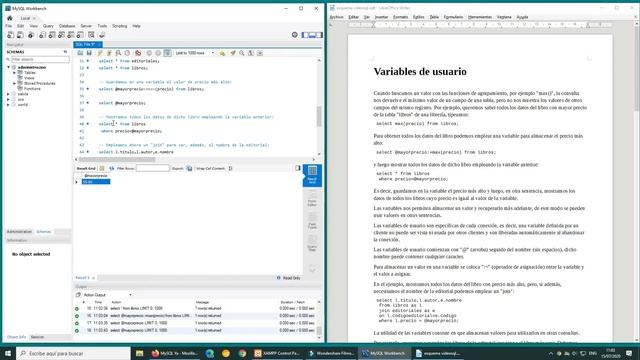
Task: Save the query as a snippet using the star icon
Action: point(222,53)
